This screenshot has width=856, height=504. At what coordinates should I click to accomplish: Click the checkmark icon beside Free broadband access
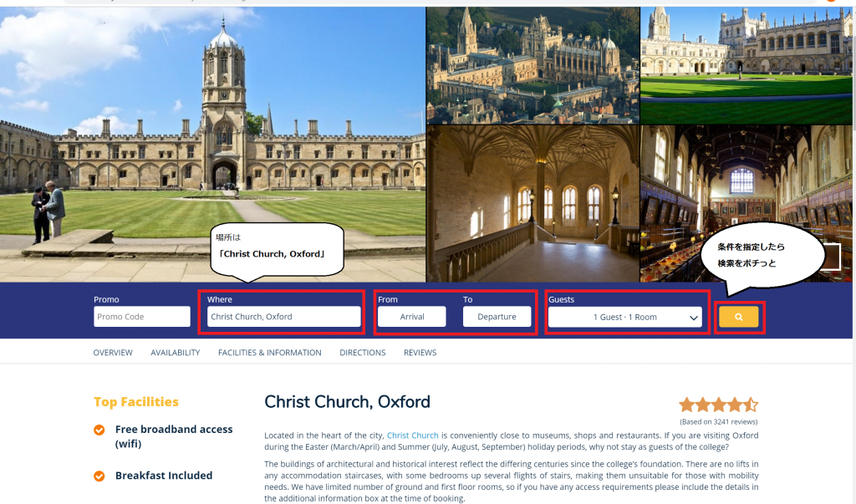point(99,430)
